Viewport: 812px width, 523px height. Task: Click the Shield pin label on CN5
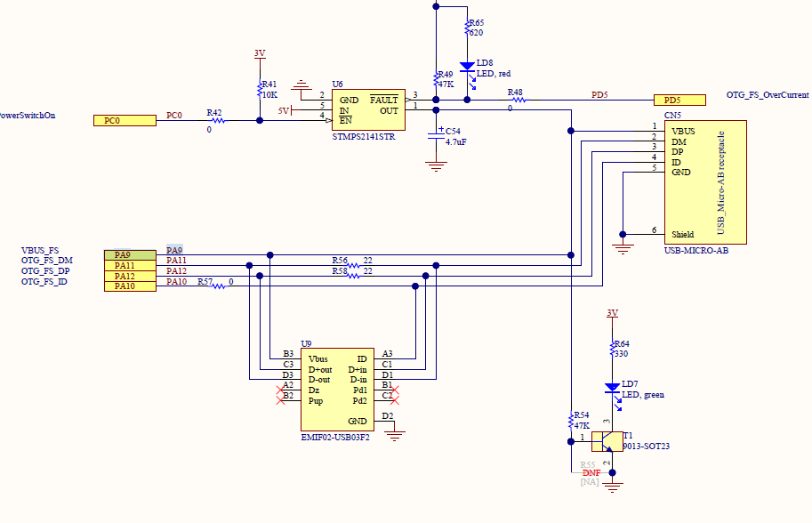pyautogui.click(x=682, y=234)
